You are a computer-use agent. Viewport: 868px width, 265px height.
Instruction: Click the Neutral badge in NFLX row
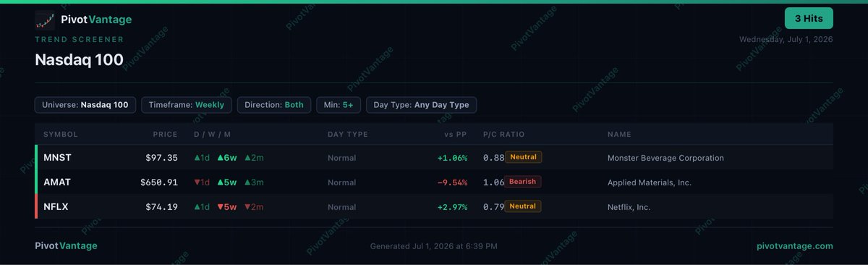click(524, 206)
